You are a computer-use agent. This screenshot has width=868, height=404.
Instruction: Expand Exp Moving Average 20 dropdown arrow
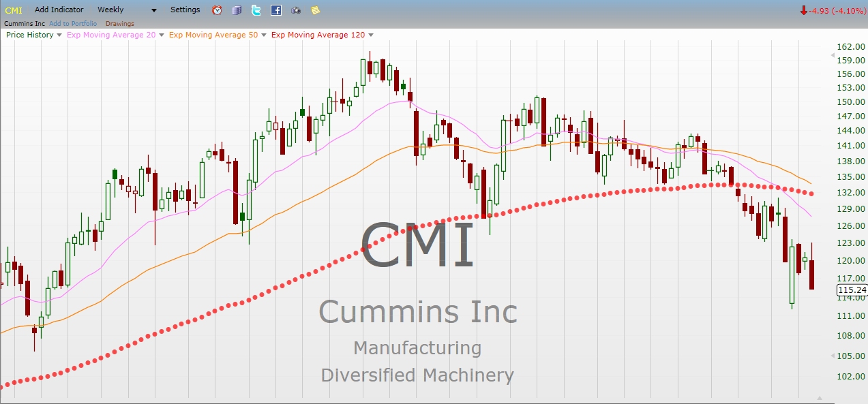point(161,35)
